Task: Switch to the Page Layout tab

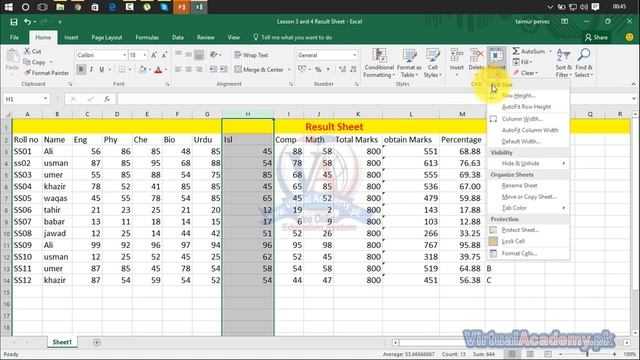Action: (x=107, y=37)
